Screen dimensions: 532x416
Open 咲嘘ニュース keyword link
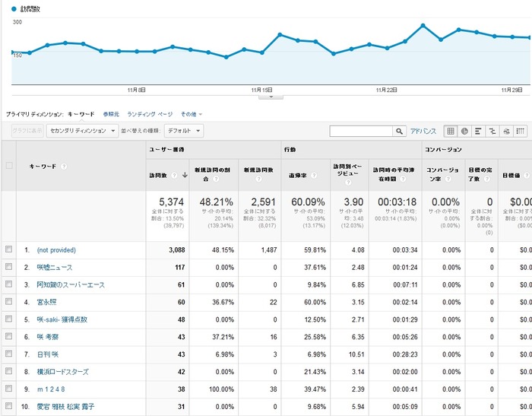tap(55, 268)
